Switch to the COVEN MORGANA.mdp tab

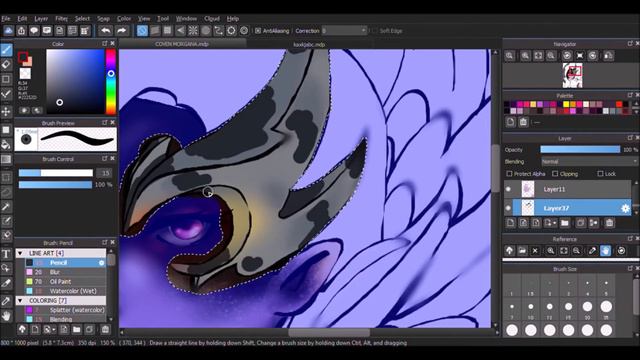pyautogui.click(x=182, y=44)
